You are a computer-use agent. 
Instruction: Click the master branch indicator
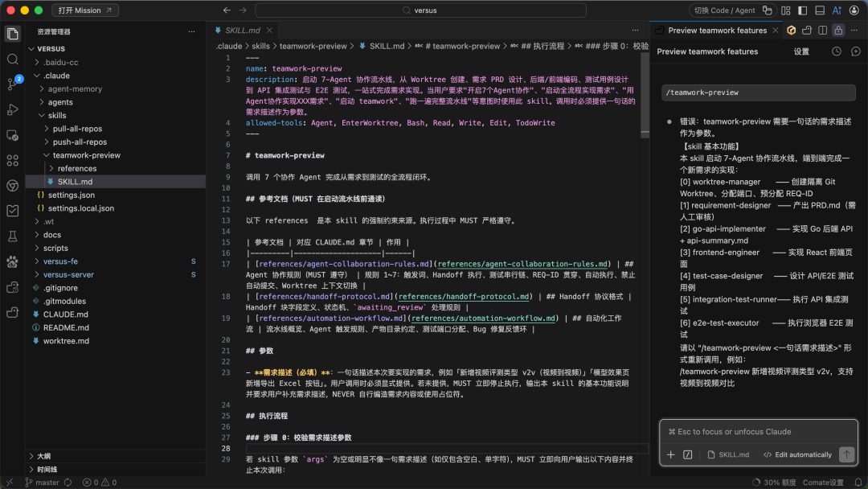click(42, 483)
